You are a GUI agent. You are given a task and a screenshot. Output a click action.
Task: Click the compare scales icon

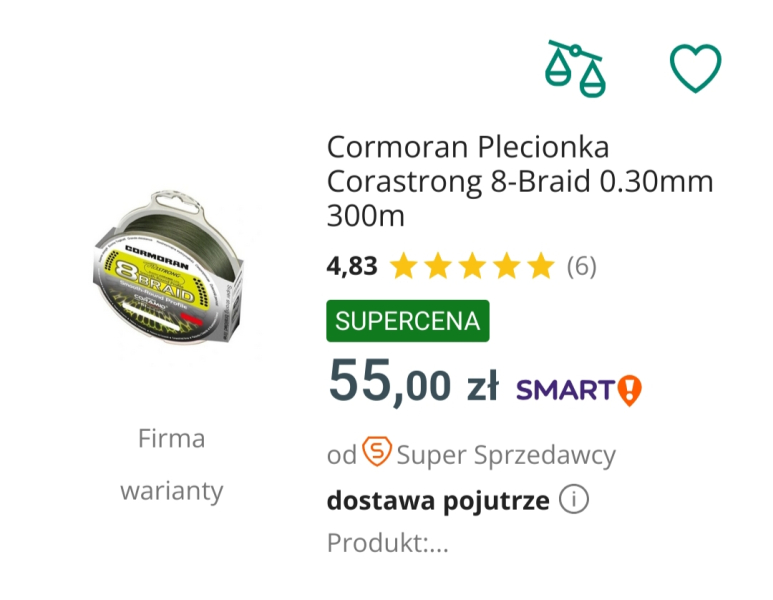(x=575, y=68)
